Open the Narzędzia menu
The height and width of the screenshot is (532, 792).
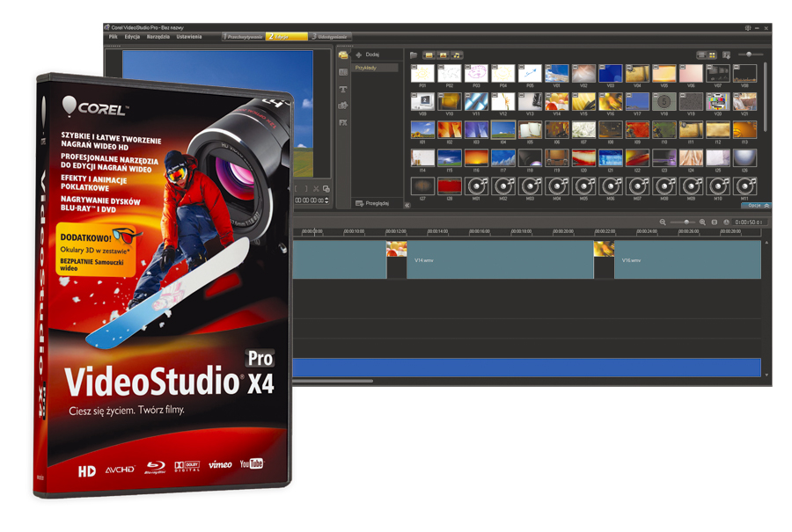click(x=158, y=37)
